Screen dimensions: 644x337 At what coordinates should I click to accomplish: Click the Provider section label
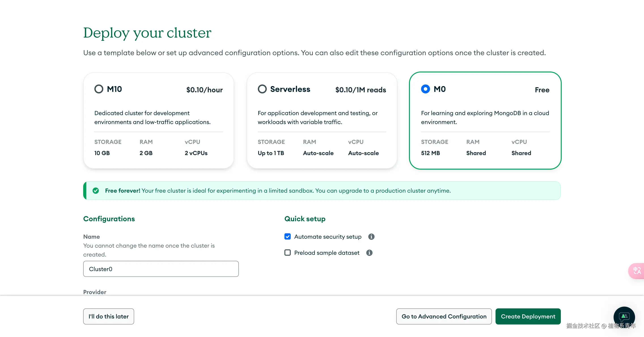pos(95,292)
